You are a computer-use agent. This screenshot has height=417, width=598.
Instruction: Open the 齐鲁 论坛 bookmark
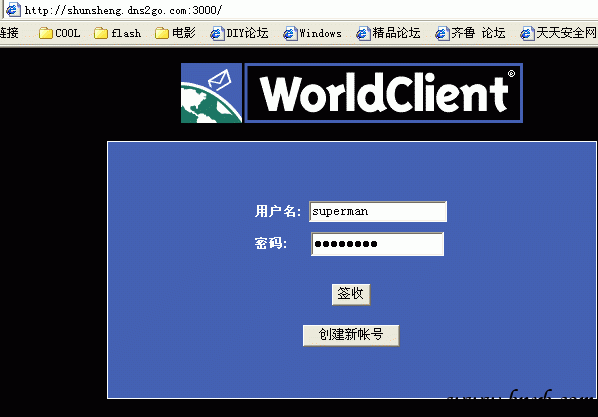[x=471, y=33]
